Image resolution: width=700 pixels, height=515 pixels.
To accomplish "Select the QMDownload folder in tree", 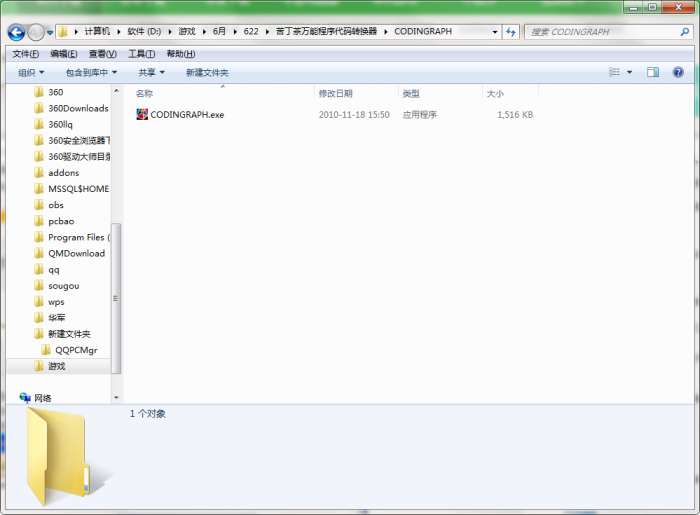I will (71, 253).
